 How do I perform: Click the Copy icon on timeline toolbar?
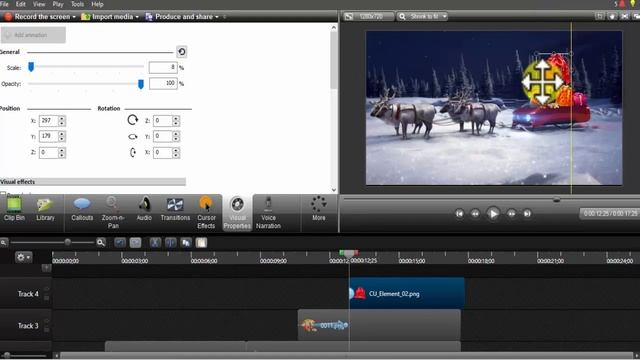click(x=186, y=242)
